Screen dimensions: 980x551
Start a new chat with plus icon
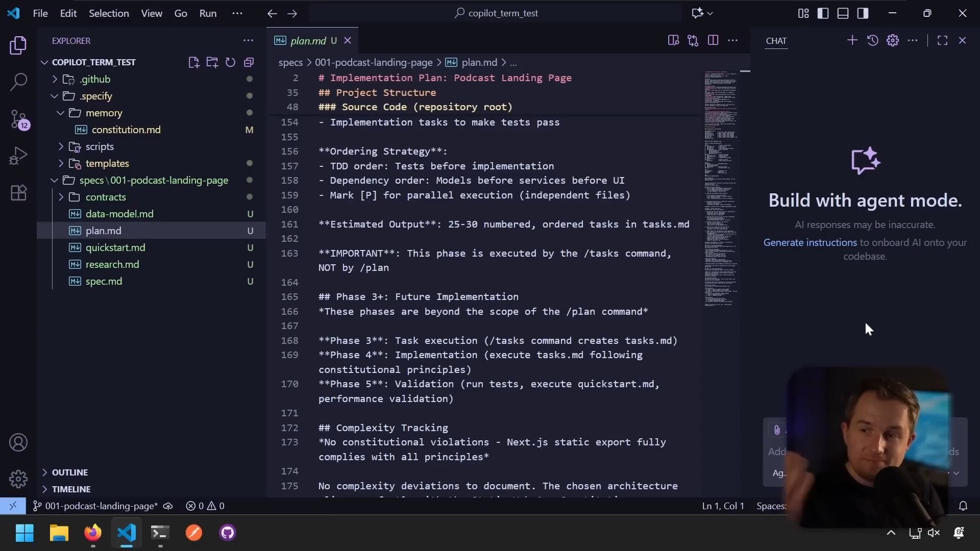[x=852, y=40]
